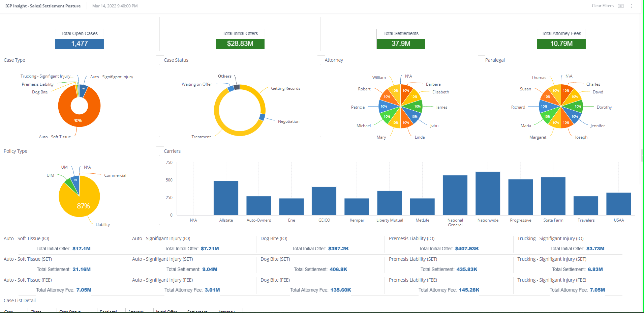Click the Getting Records status label
The width and height of the screenshot is (644, 313).
coord(285,88)
